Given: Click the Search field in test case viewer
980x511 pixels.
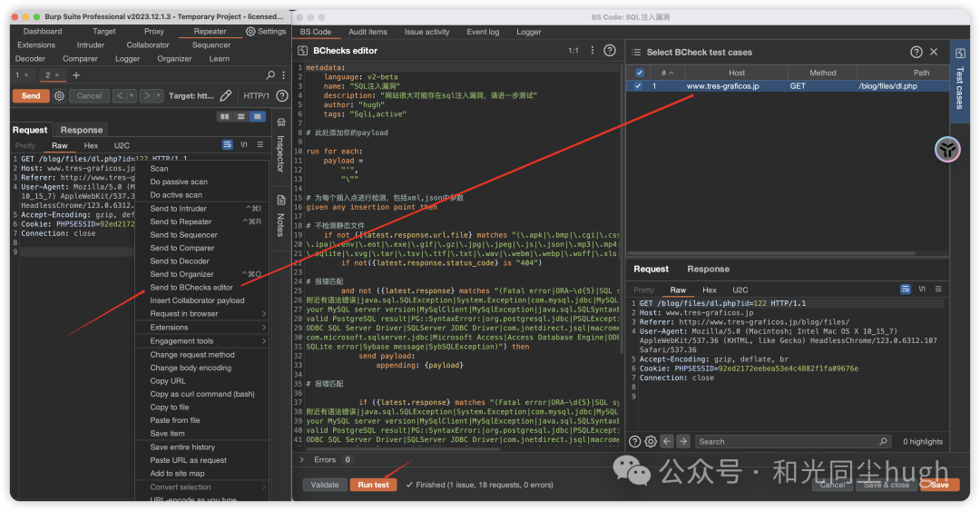Looking at the screenshot, I should [792, 442].
